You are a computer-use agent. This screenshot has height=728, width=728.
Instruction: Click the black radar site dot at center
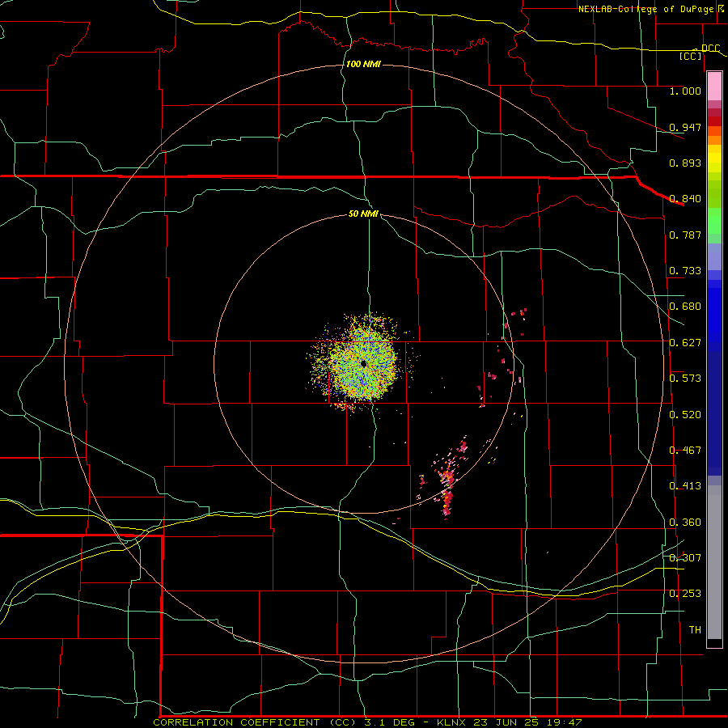click(363, 363)
